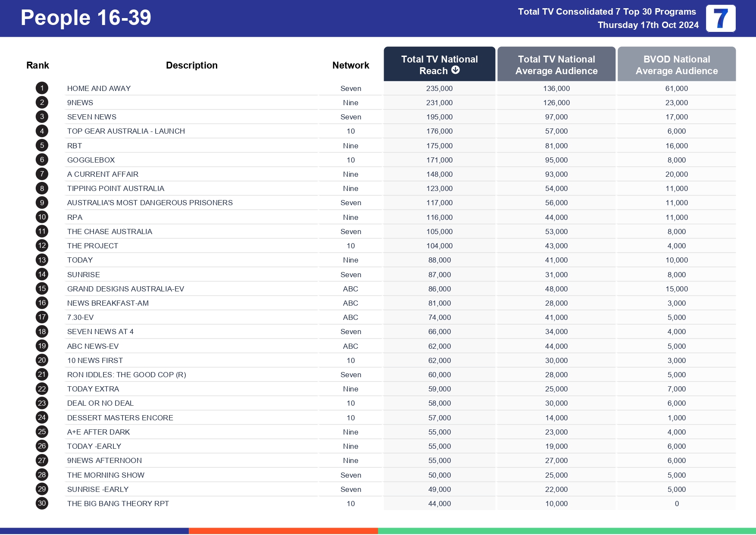The image size is (756, 535).
Task: Toggle sorting on Total TV National Average Audience column
Action: 556,65
